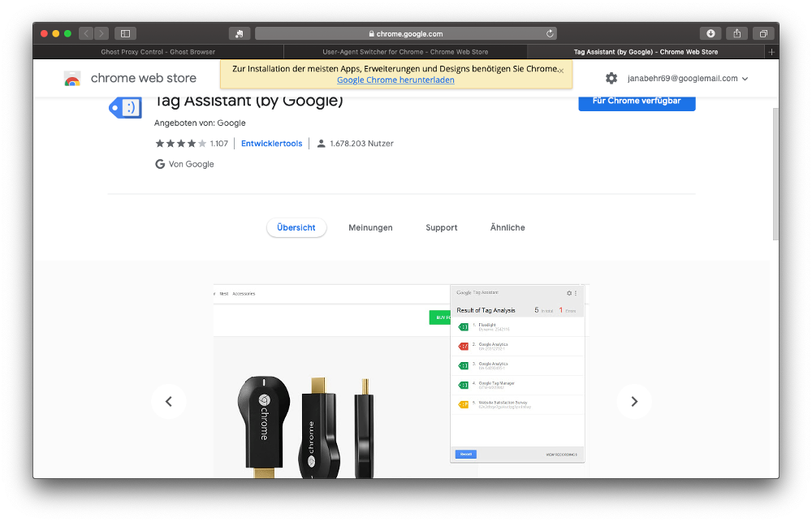Click the 1.678.203 Nutzer text
The width and height of the screenshot is (812, 522).
point(361,144)
